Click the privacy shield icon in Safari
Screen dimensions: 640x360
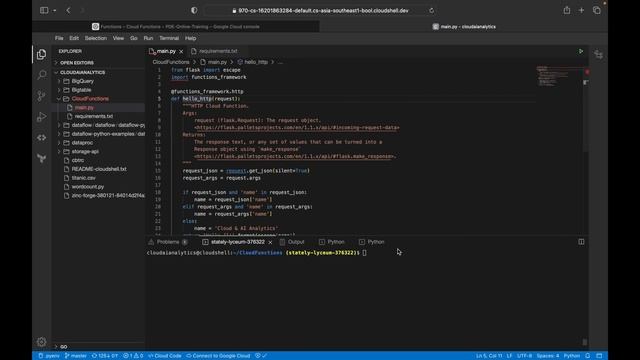click(194, 10)
